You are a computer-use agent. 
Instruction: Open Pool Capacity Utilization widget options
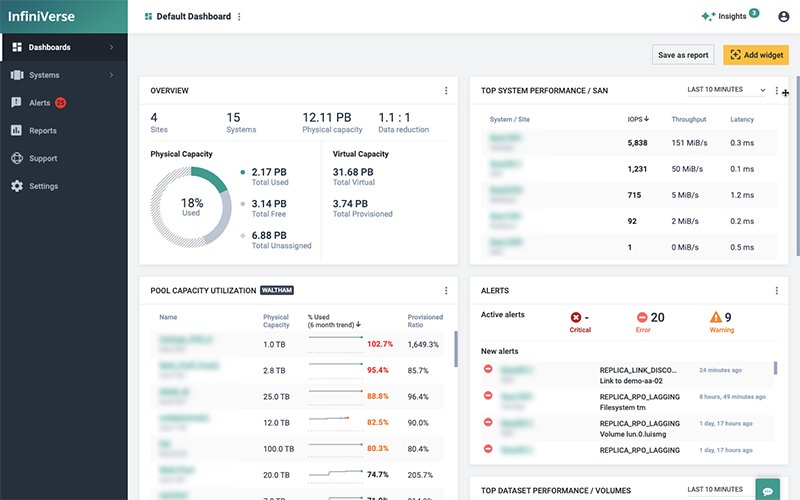pos(446,291)
